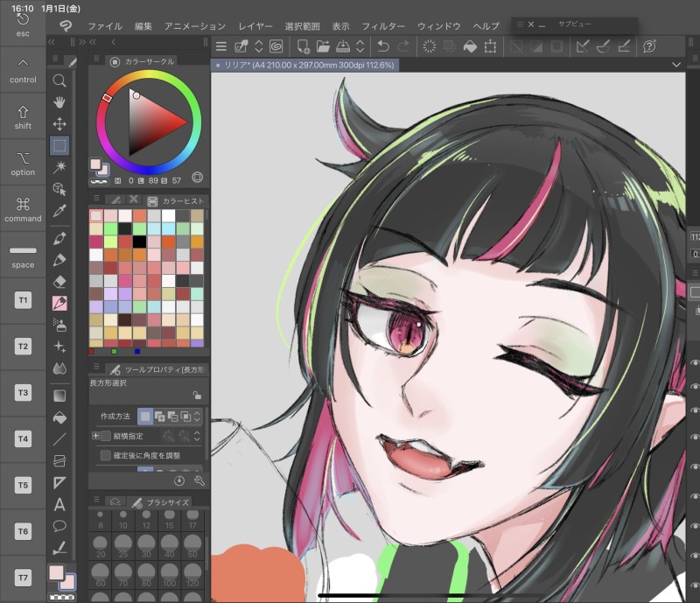Open the 編集 menu

[143, 26]
